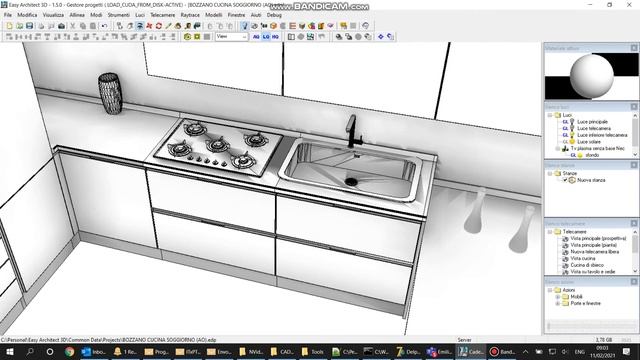Open the Raytrace menu
Screen dimensions: 640x360
190,15
